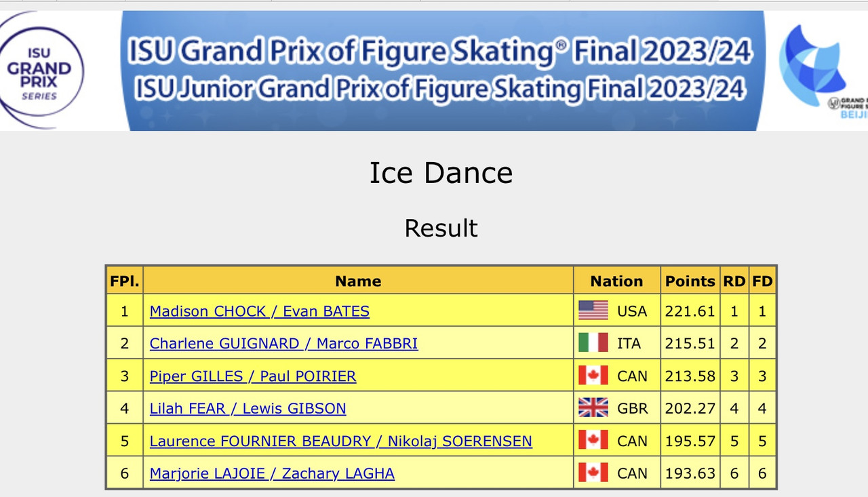Open Marjorie LAJOIE / Zachary LAGHA link
868x497 pixels.
(x=272, y=474)
